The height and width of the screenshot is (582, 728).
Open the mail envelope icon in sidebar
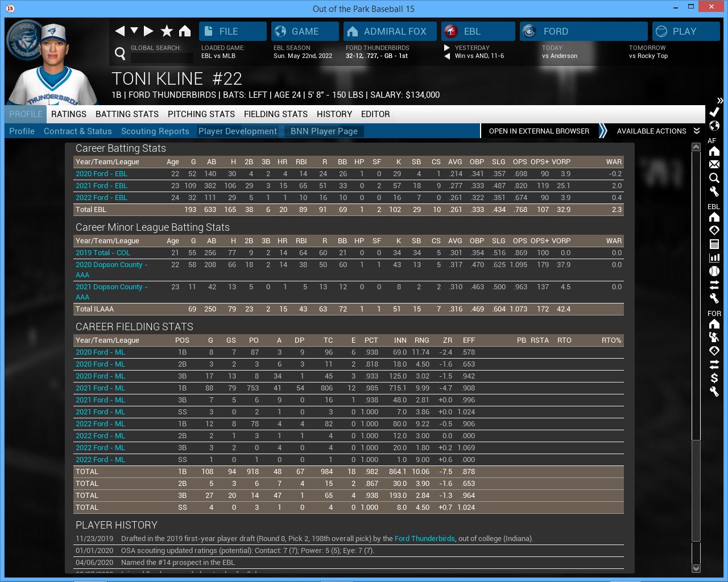714,164
